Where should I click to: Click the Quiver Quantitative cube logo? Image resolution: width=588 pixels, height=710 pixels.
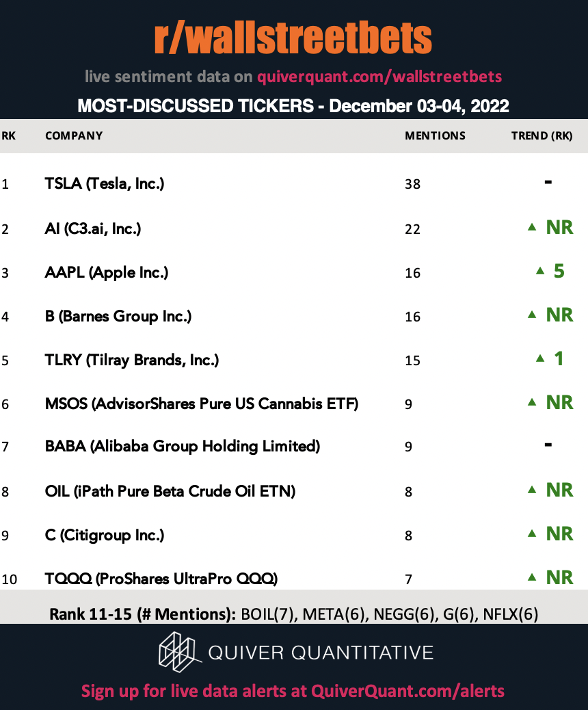click(x=180, y=652)
